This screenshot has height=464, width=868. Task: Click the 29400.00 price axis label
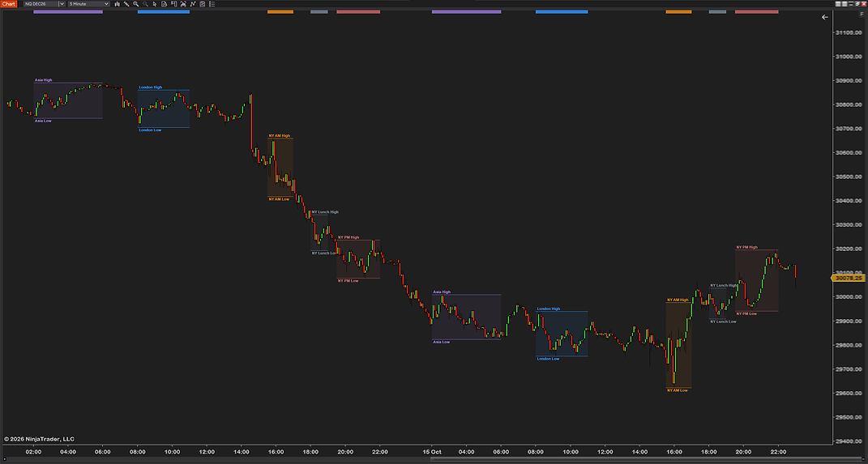point(849,441)
